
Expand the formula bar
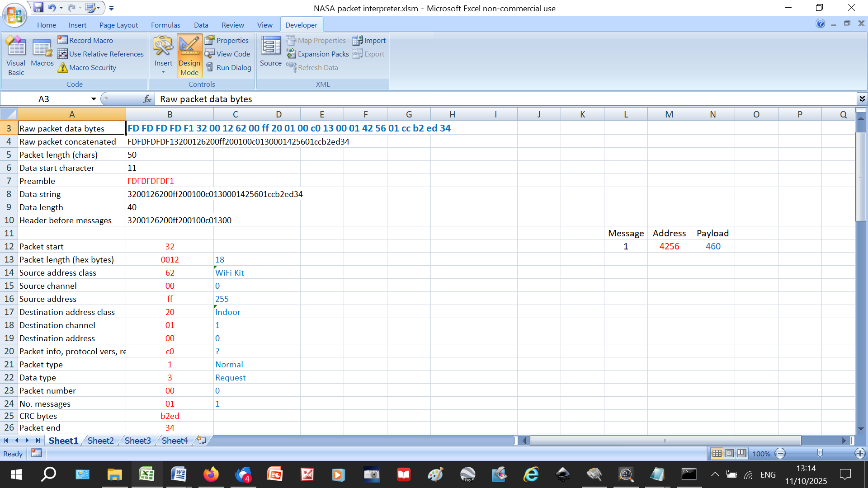point(862,99)
